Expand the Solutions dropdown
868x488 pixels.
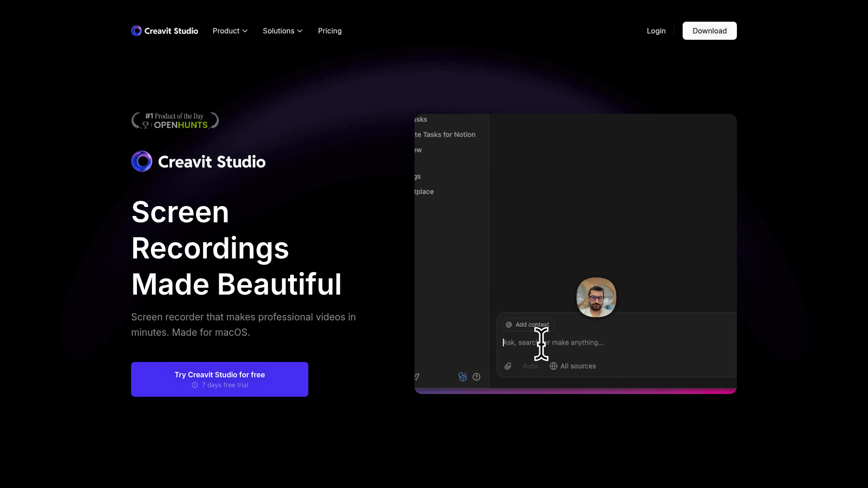pos(282,31)
